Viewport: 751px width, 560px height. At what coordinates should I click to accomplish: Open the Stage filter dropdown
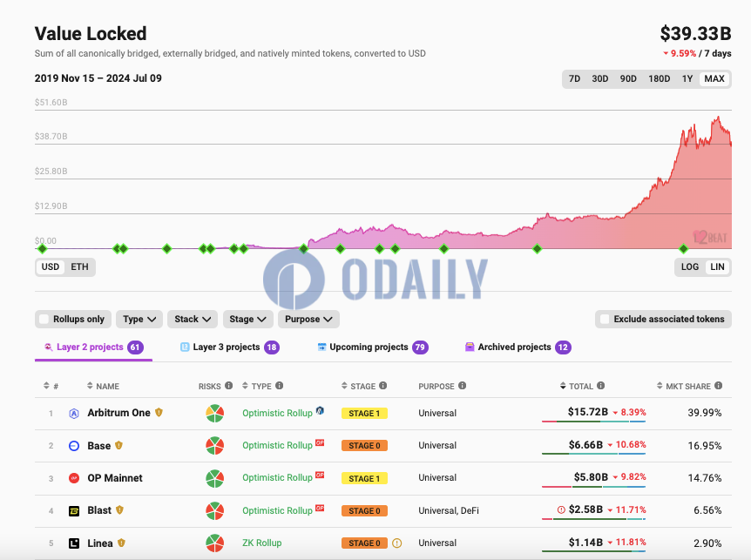click(x=248, y=320)
